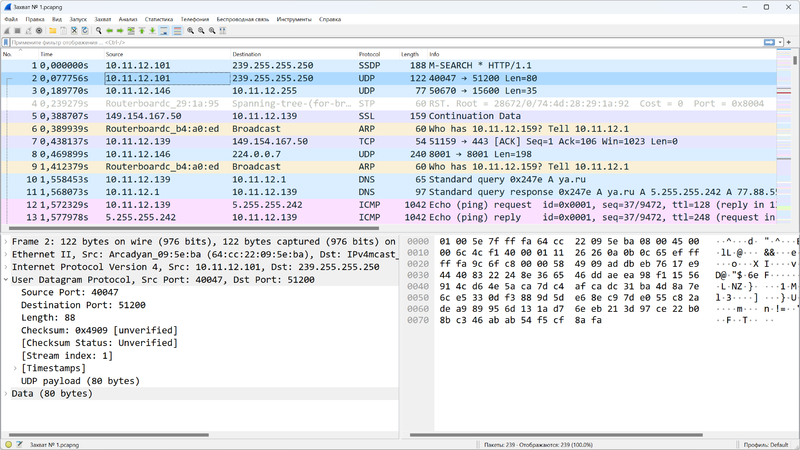
Task: Go forward to next packet arrow
Action: pos(120,31)
